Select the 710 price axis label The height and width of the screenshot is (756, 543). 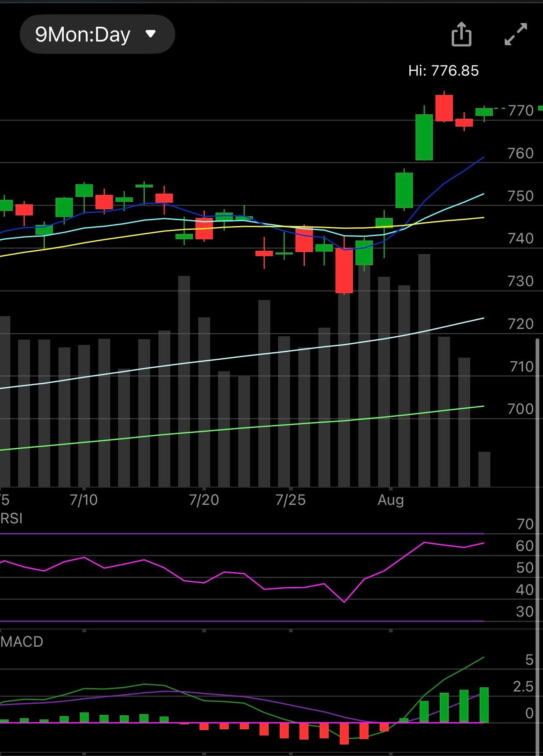pyautogui.click(x=522, y=367)
